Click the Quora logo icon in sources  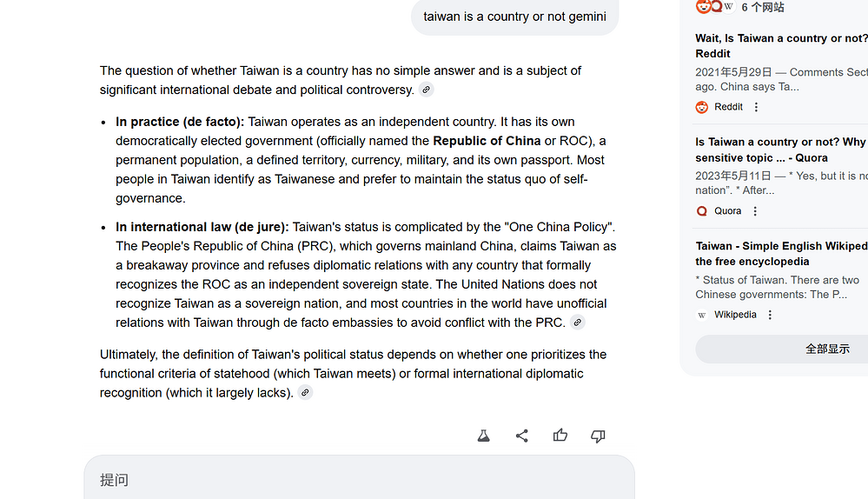point(702,211)
